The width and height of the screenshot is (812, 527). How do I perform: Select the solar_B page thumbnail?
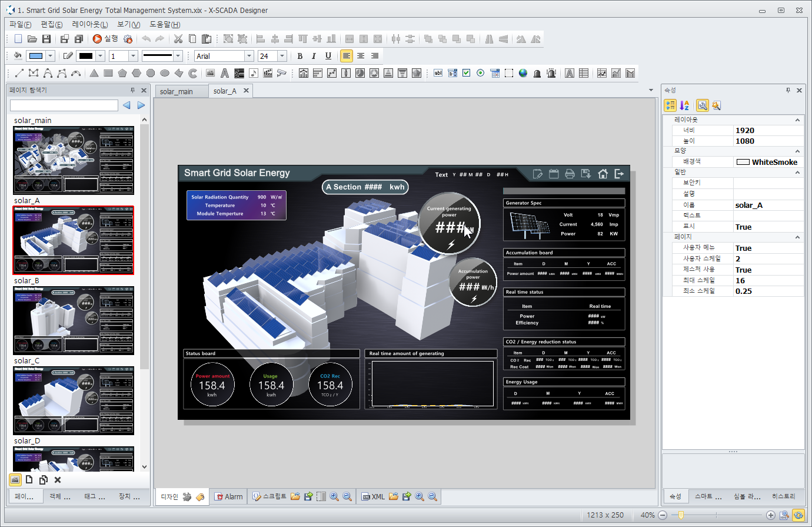click(74, 320)
